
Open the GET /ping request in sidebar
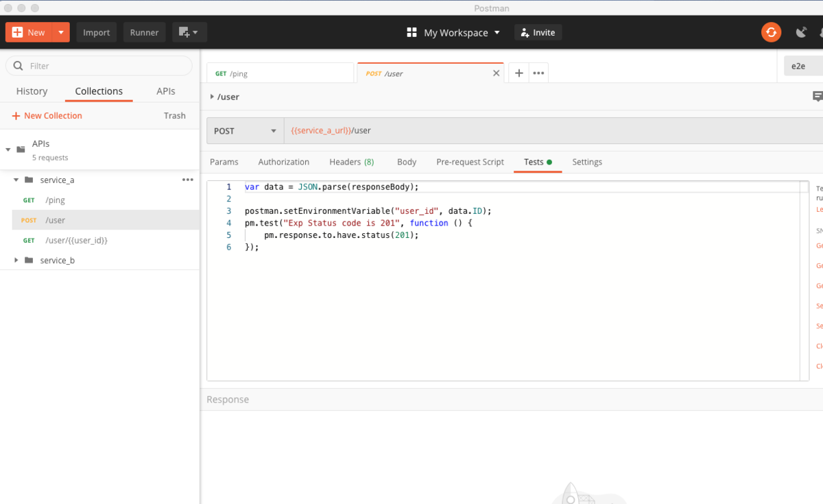(x=106, y=200)
